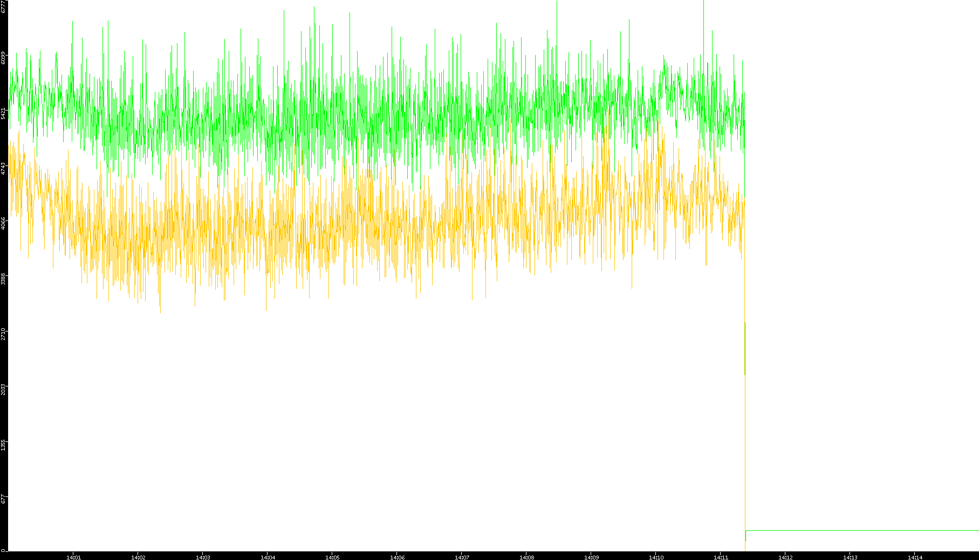Click the 14:03 time axis label
This screenshot has height=560, width=979.
click(x=203, y=557)
